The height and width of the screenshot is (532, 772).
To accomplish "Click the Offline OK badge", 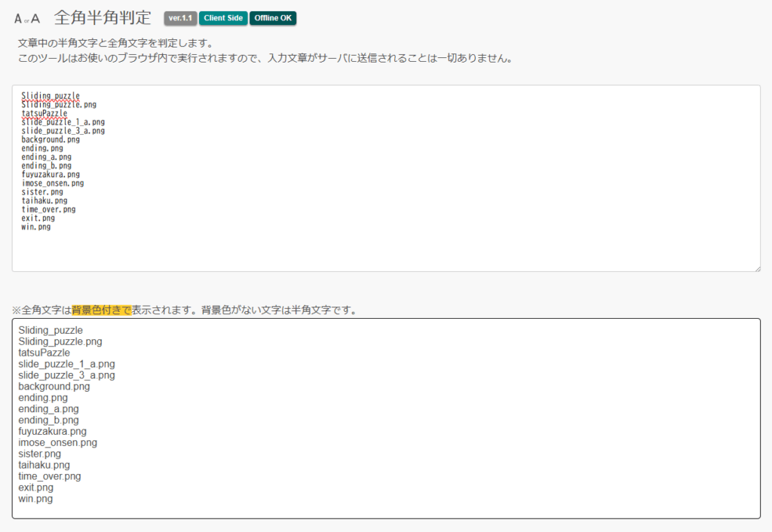I will coord(273,18).
